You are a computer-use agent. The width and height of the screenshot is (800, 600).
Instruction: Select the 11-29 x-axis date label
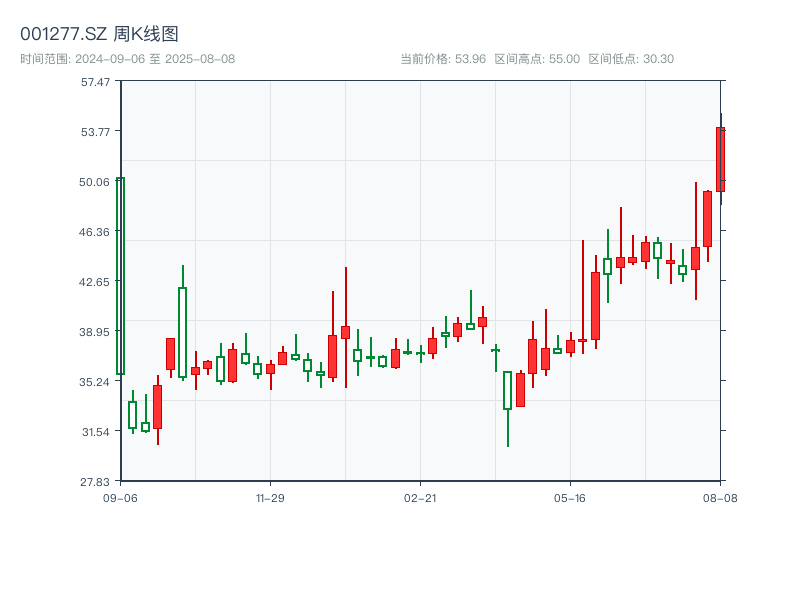(x=270, y=497)
